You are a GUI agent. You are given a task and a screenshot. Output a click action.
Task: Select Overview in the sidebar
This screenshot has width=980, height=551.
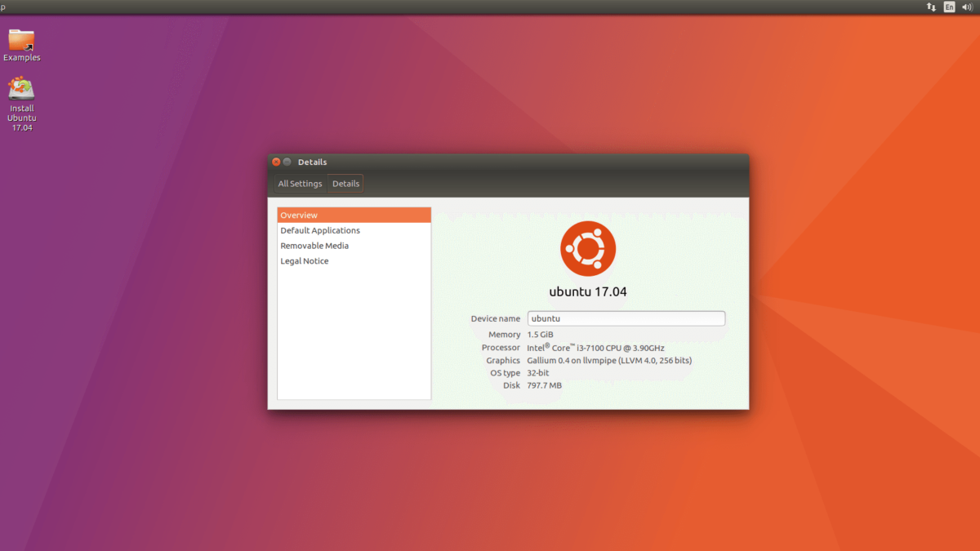pos(354,216)
